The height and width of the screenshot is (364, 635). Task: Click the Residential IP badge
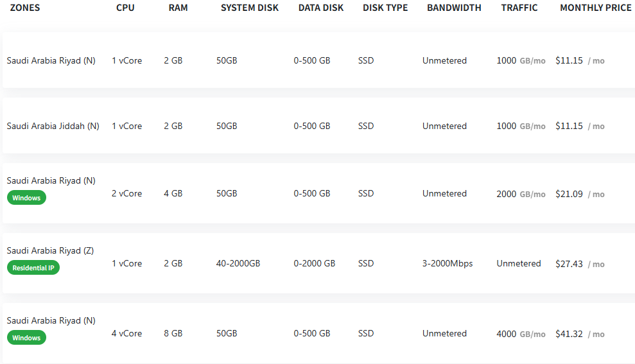(x=33, y=268)
